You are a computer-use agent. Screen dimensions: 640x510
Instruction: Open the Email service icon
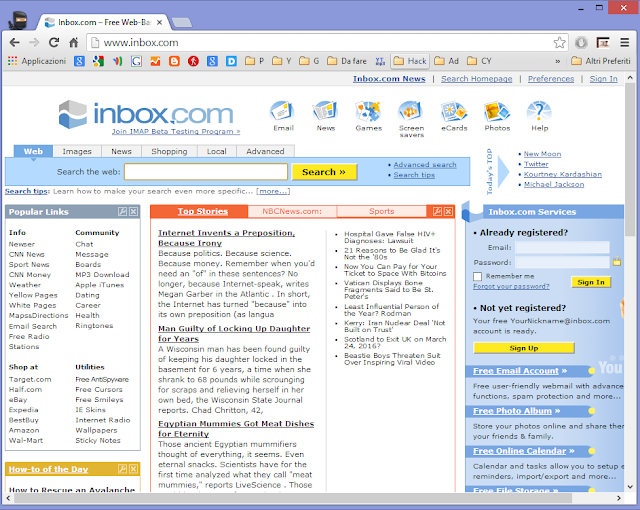(283, 111)
